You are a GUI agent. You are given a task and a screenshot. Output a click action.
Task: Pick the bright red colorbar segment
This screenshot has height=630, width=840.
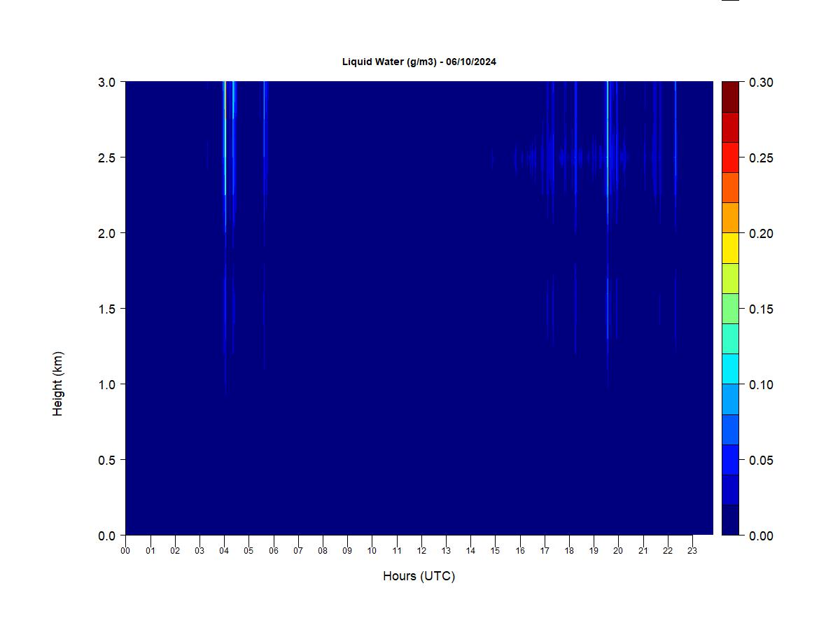point(730,157)
